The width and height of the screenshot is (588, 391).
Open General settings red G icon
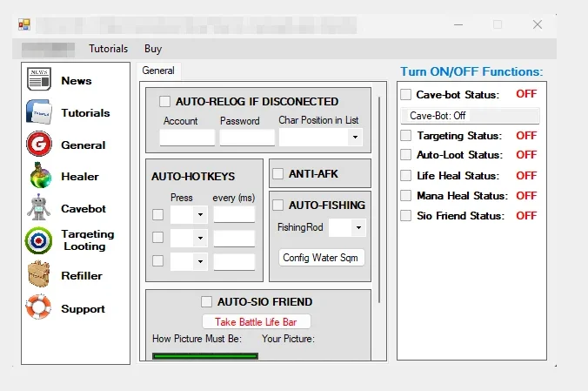39,144
